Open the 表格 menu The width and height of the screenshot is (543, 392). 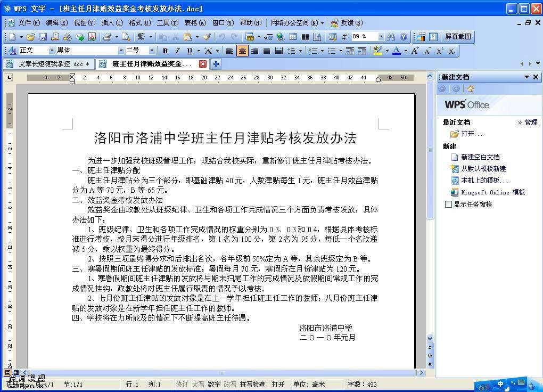click(x=195, y=23)
